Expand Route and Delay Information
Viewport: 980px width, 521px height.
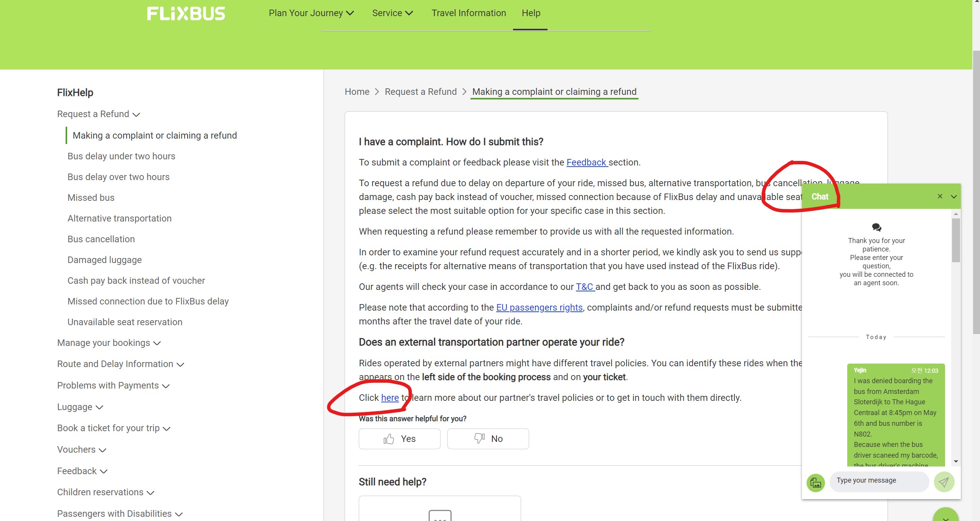click(x=120, y=364)
